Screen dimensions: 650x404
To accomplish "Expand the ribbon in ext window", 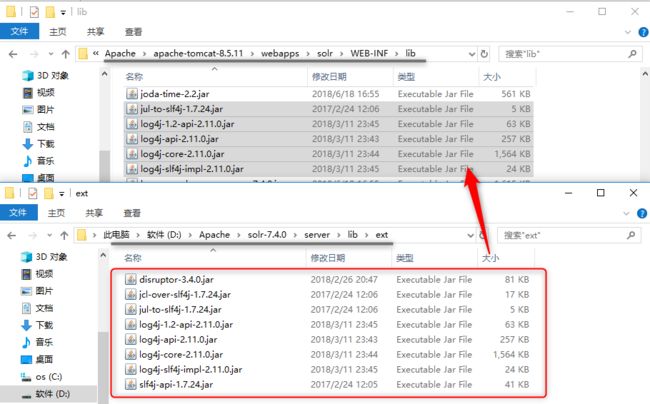I will tap(626, 213).
